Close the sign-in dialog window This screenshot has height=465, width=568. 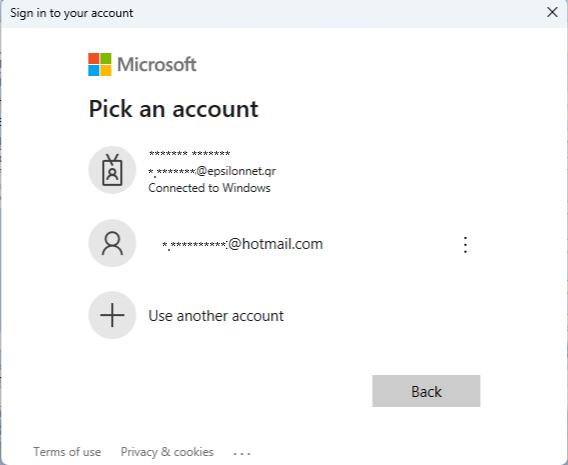(x=552, y=12)
